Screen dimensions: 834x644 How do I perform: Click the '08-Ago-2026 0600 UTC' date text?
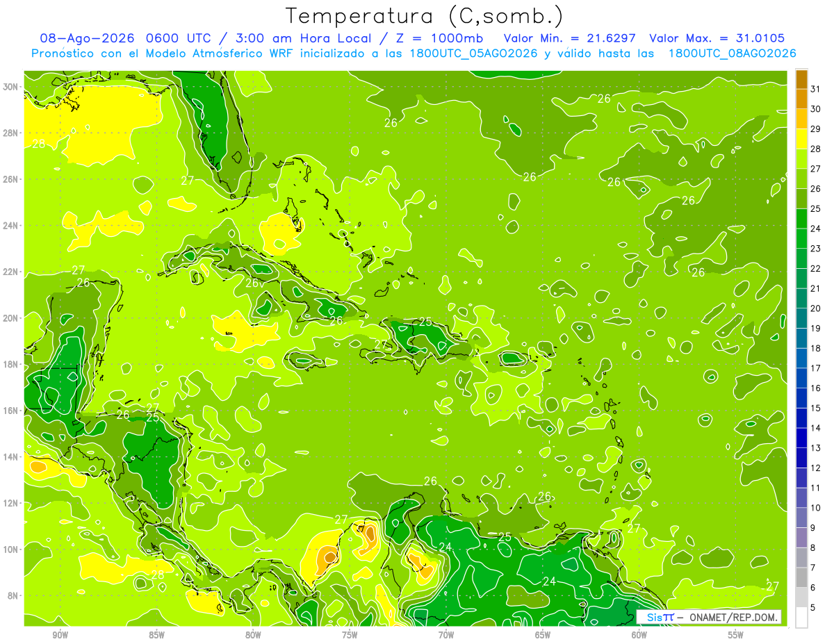[126, 38]
